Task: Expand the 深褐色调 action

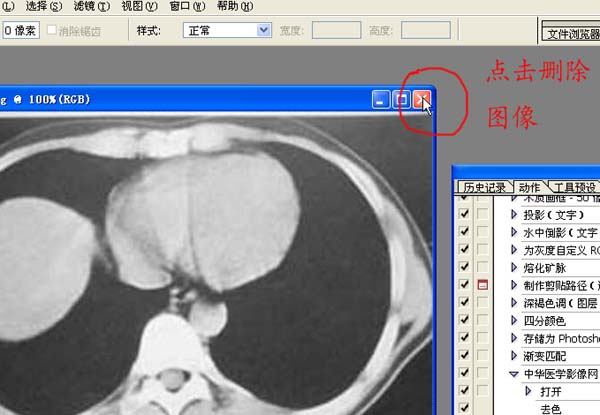Action: click(x=514, y=303)
